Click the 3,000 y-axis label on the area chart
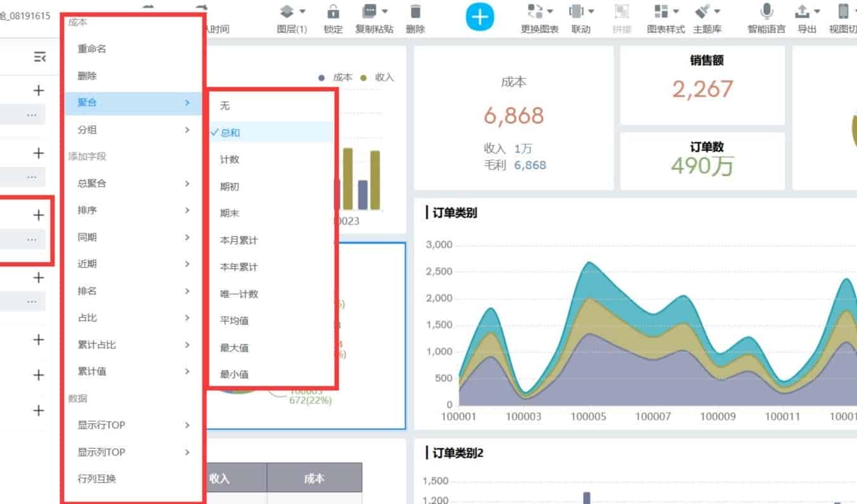857x504 pixels. tap(439, 245)
